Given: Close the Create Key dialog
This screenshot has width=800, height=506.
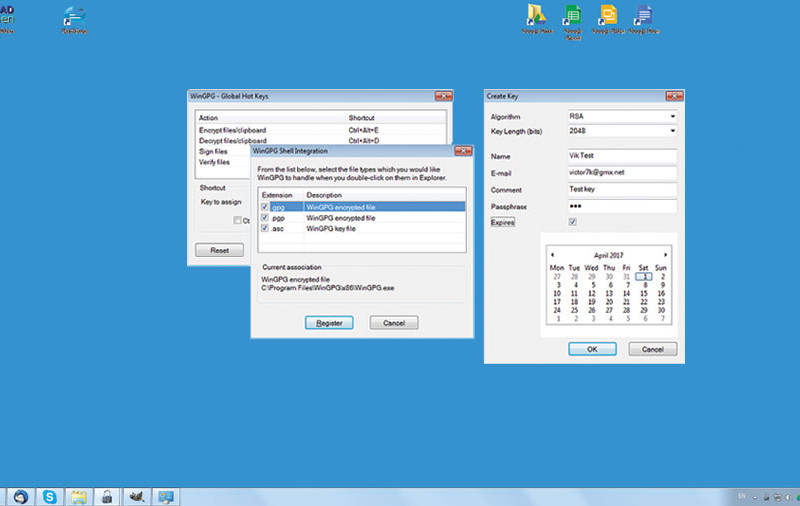Looking at the screenshot, I should click(x=674, y=96).
